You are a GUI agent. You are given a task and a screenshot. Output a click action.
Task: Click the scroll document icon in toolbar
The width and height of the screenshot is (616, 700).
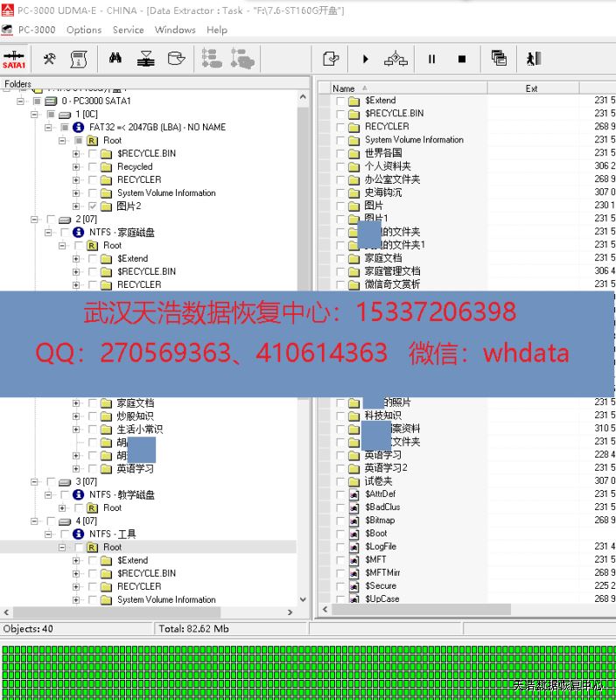pyautogui.click(x=79, y=59)
